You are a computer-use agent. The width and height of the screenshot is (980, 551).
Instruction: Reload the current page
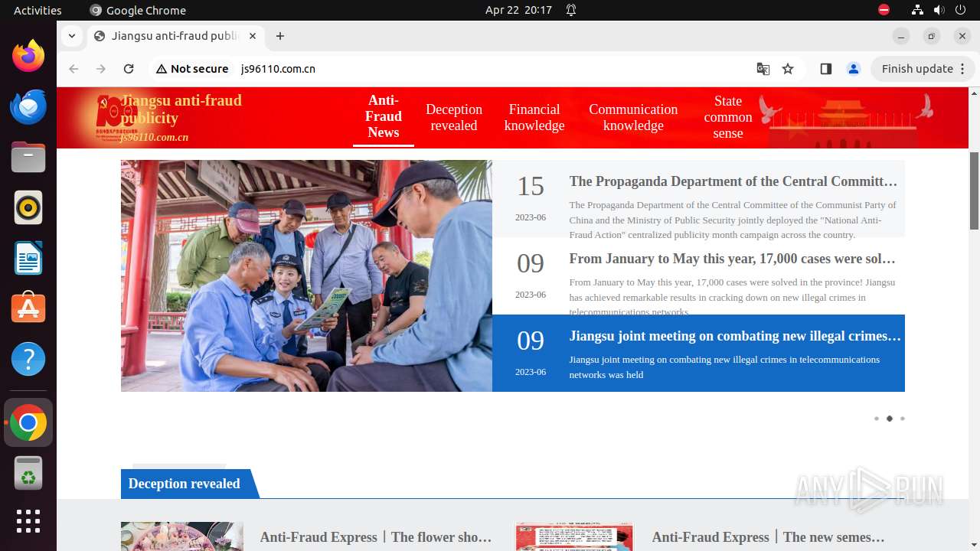point(129,69)
